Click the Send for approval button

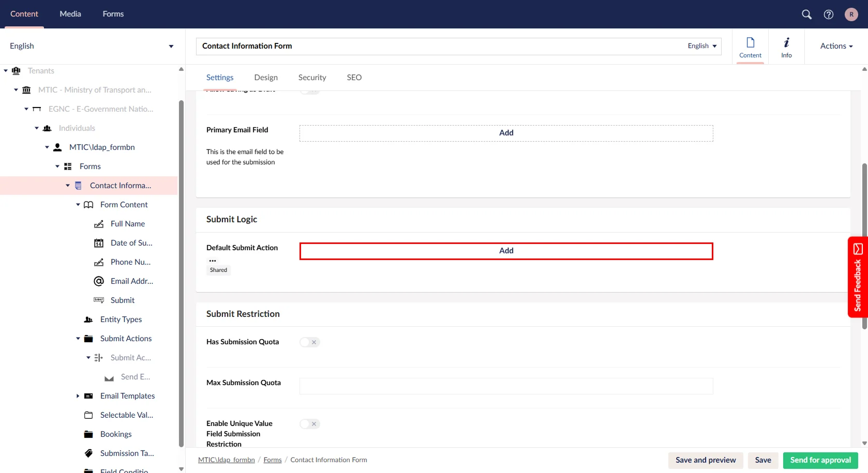click(x=820, y=460)
